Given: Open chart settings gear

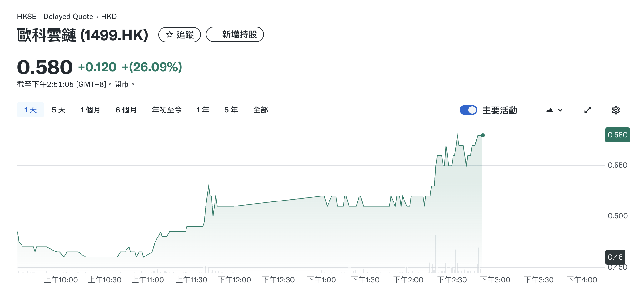Looking at the screenshot, I should tap(616, 110).
